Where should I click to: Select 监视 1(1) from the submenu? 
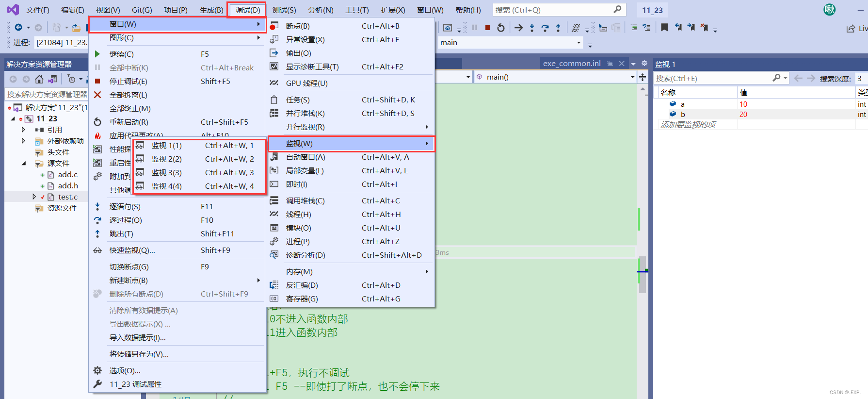coord(199,146)
